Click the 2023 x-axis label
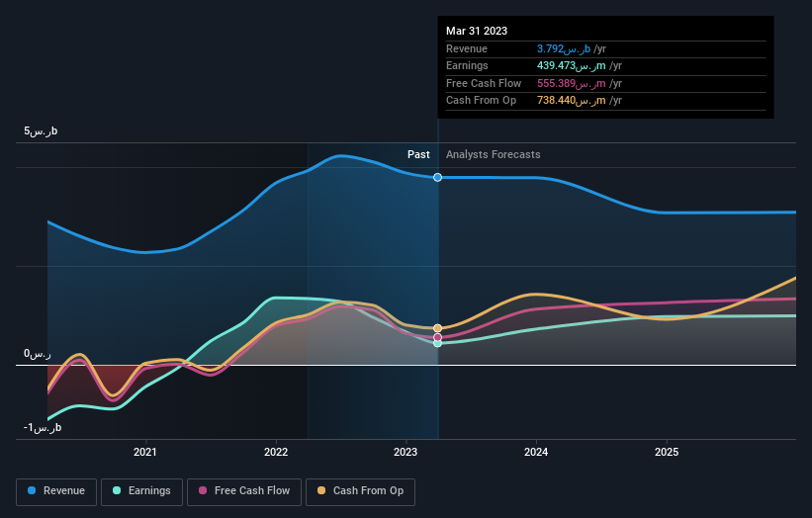The height and width of the screenshot is (518, 812). pyautogui.click(x=405, y=452)
